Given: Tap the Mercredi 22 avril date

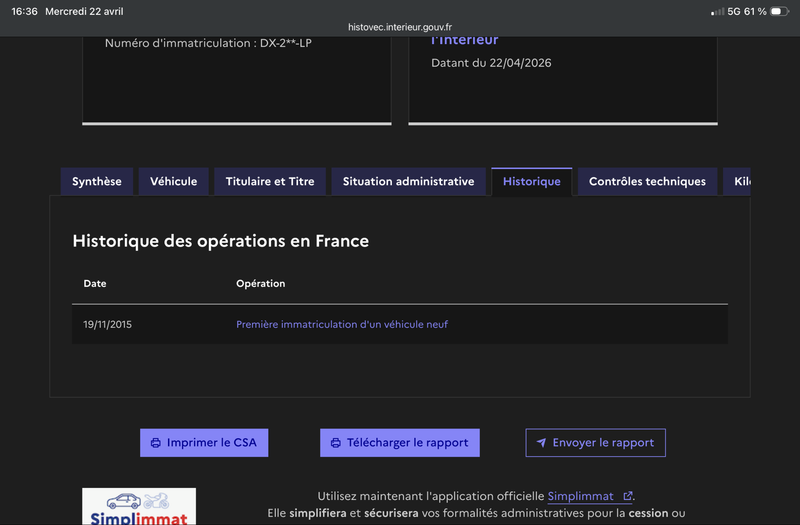Looking at the screenshot, I should [x=84, y=11].
